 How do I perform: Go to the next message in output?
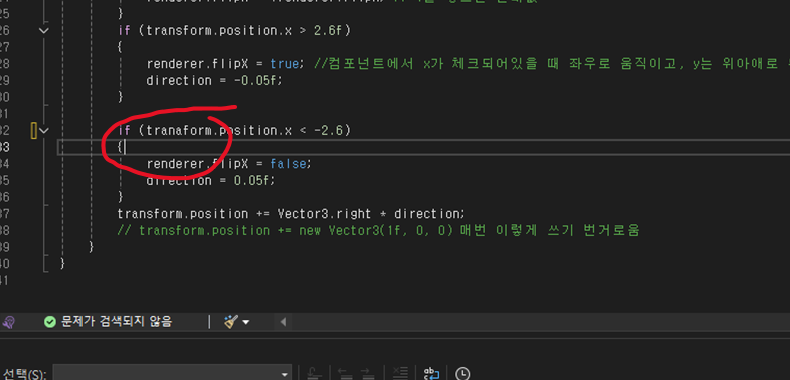point(369,373)
